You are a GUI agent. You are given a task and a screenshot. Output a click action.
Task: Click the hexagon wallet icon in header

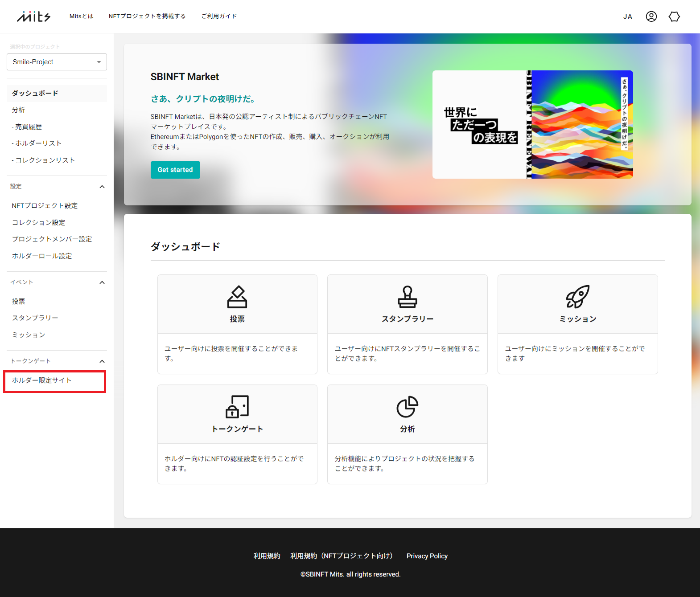click(674, 16)
